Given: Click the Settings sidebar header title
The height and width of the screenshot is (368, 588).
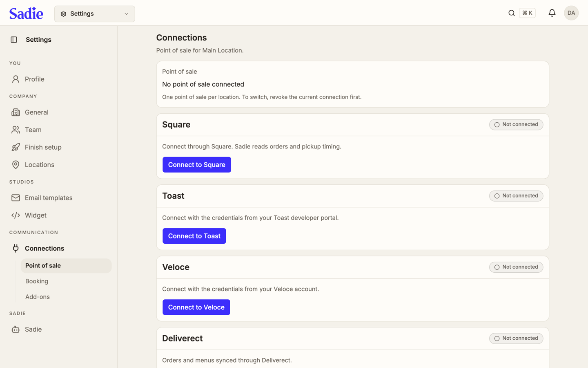Looking at the screenshot, I should [38, 40].
